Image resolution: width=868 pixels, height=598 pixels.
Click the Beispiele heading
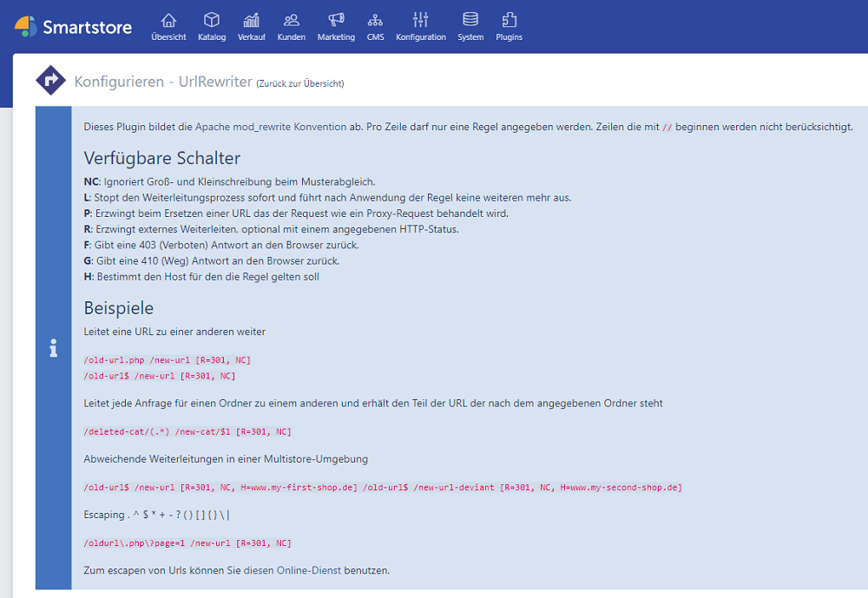click(x=119, y=308)
